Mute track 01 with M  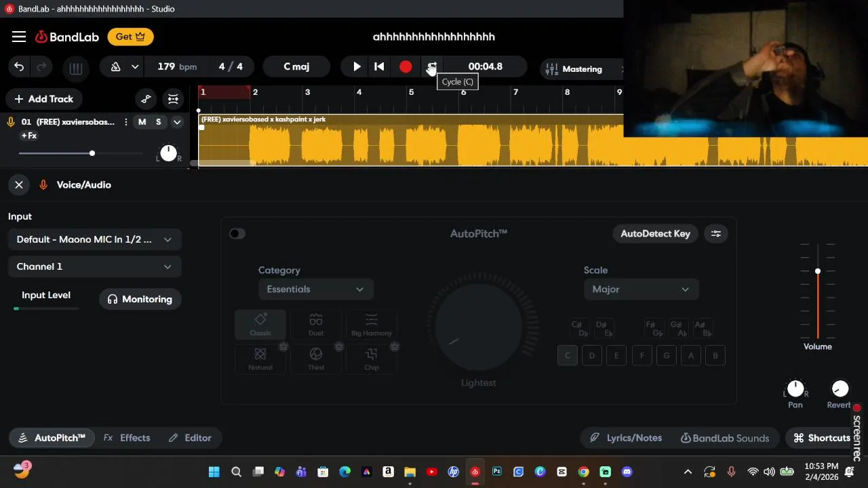(142, 122)
